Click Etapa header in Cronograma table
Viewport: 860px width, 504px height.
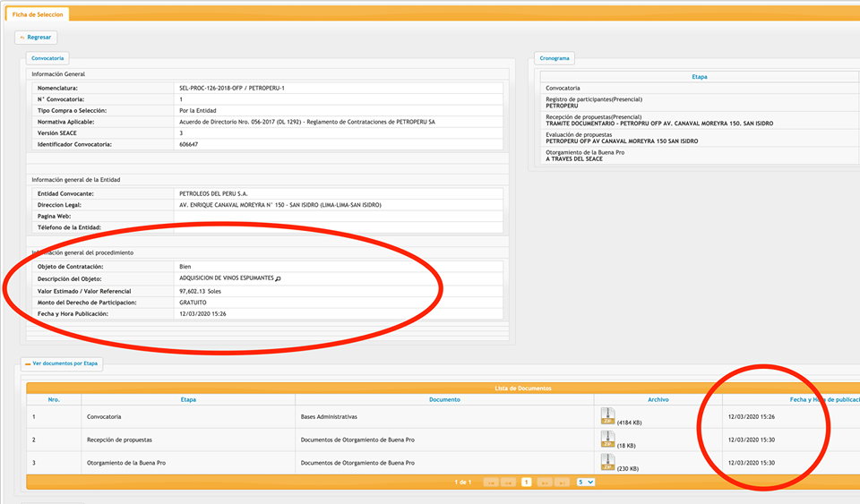click(x=700, y=77)
